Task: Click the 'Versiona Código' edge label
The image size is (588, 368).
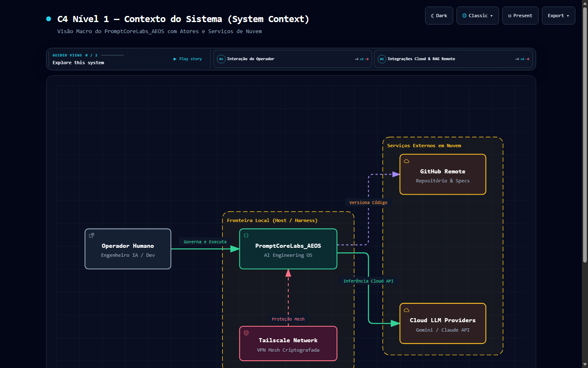Action: (368, 202)
